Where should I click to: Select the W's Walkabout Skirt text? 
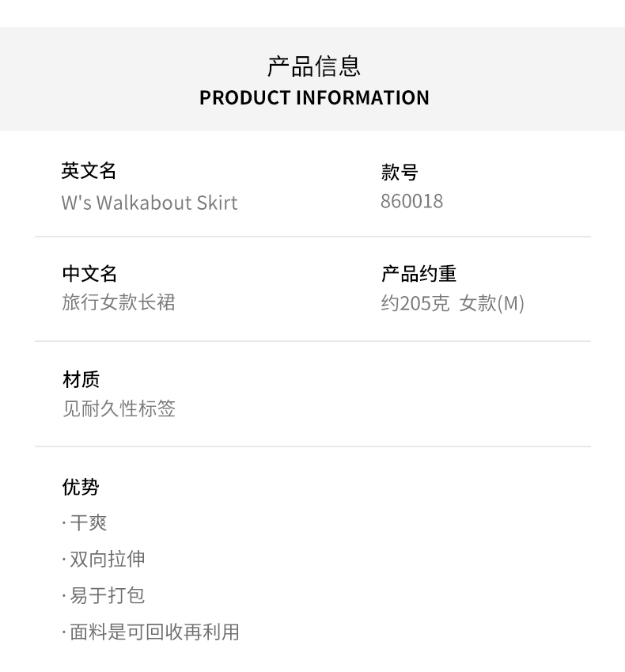[x=150, y=203]
